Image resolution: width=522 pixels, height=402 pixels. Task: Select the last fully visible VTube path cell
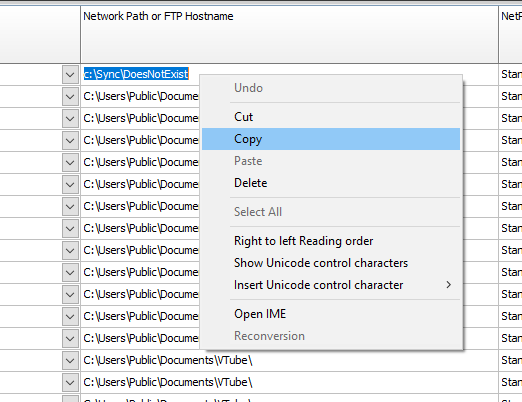point(289,382)
